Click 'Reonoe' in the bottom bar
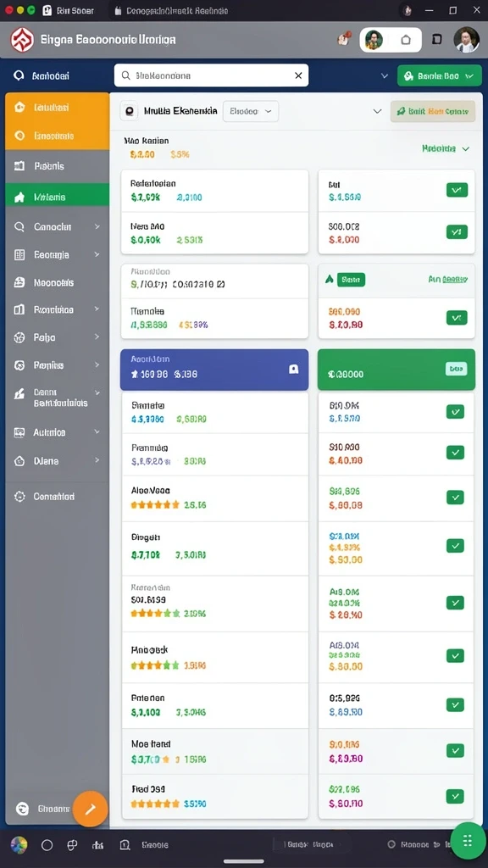This screenshot has height=868, width=488. pyautogui.click(x=414, y=845)
